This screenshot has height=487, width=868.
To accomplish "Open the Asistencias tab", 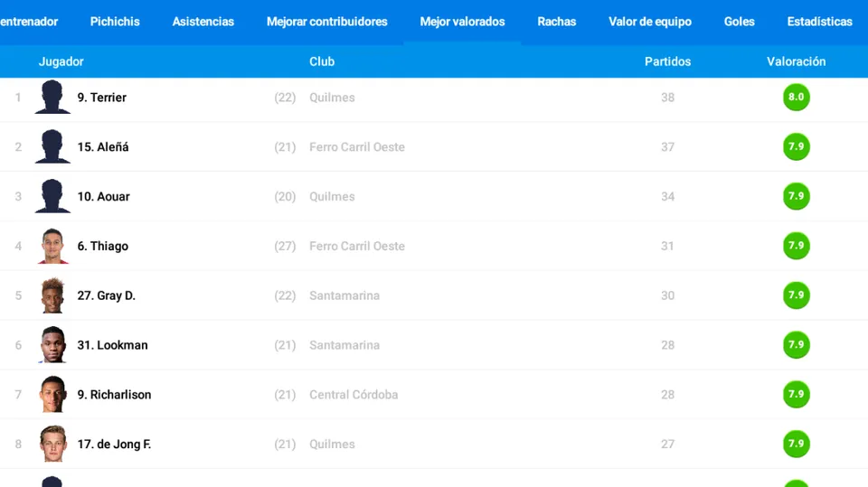I will 203,22.
